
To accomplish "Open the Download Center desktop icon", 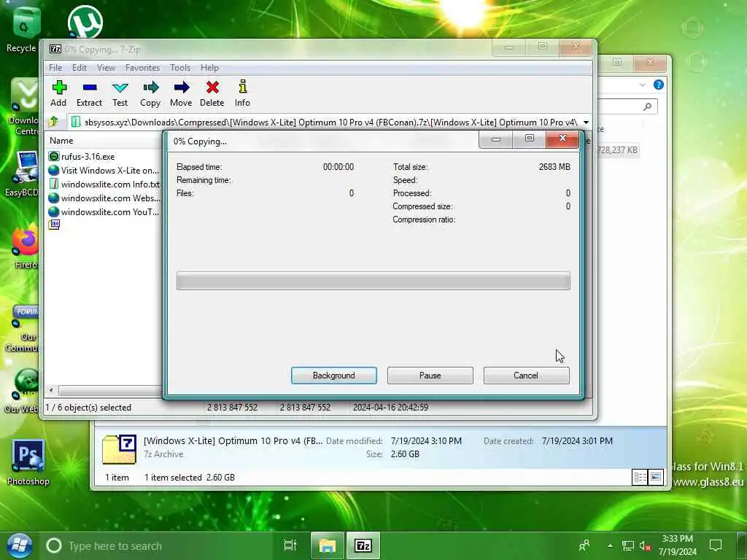I will 24,106.
